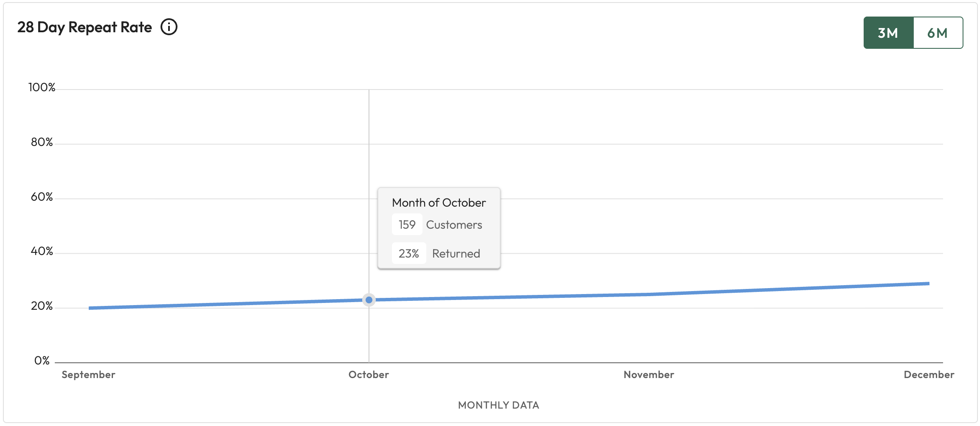Click the September label on the x-axis

click(88, 375)
